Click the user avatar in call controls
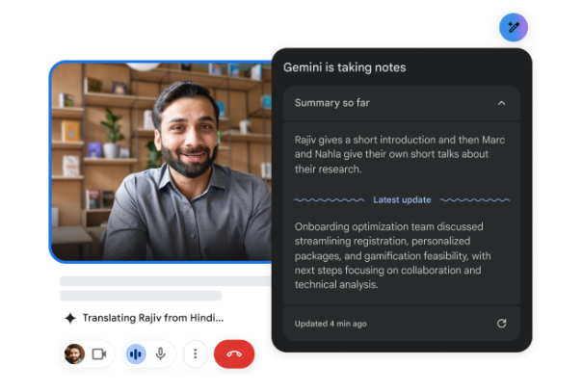The image size is (582, 392). coord(74,354)
